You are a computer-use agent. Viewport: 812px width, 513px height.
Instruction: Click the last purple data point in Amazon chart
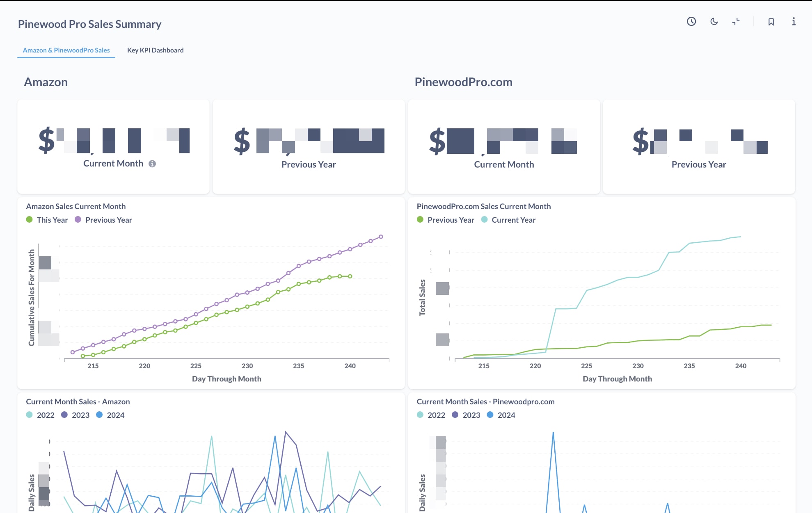pos(381,237)
